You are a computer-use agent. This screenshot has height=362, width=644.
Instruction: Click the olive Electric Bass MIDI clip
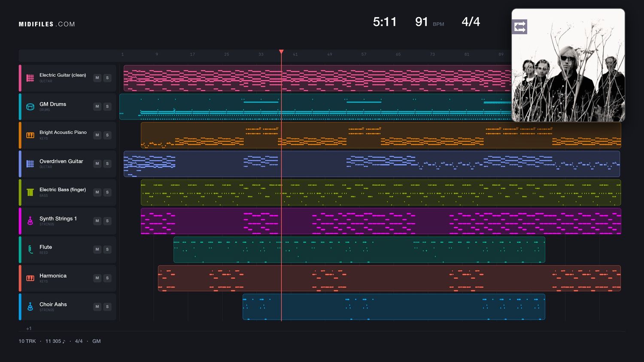point(381,192)
